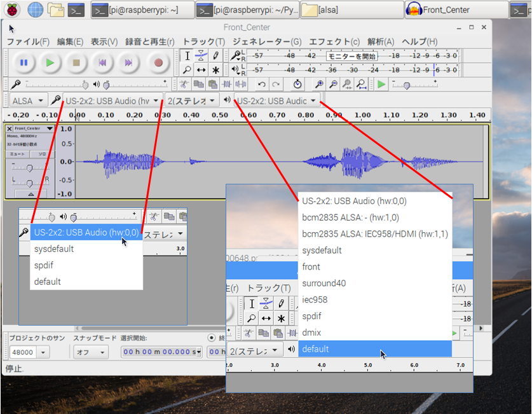Silence the selected audio
This screenshot has height=414, width=532.
[241, 84]
